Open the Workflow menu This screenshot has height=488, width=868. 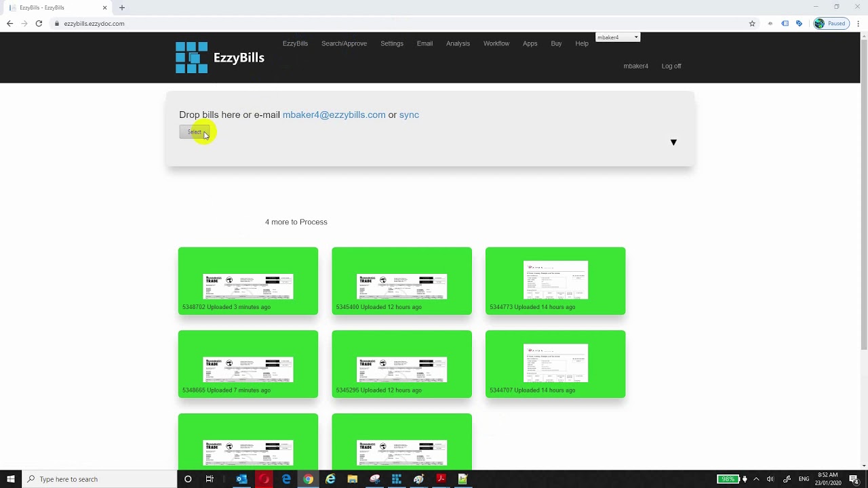(496, 43)
